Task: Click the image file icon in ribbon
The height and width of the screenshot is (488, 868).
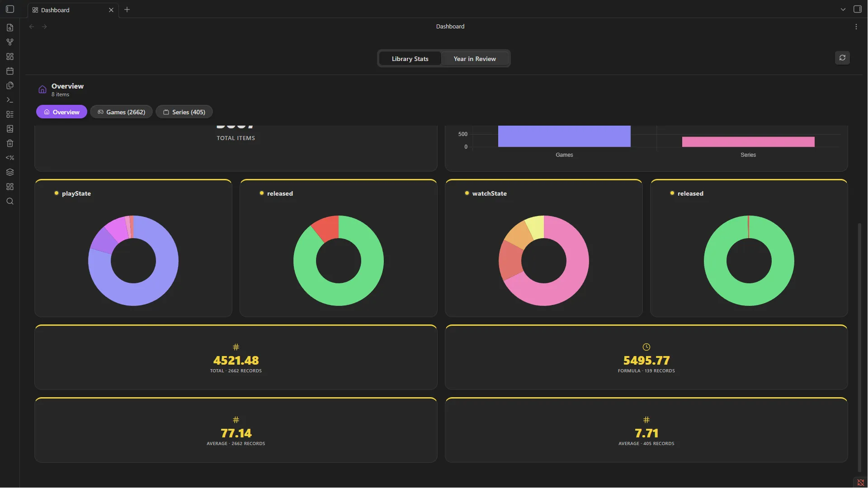Action: coord(10,129)
